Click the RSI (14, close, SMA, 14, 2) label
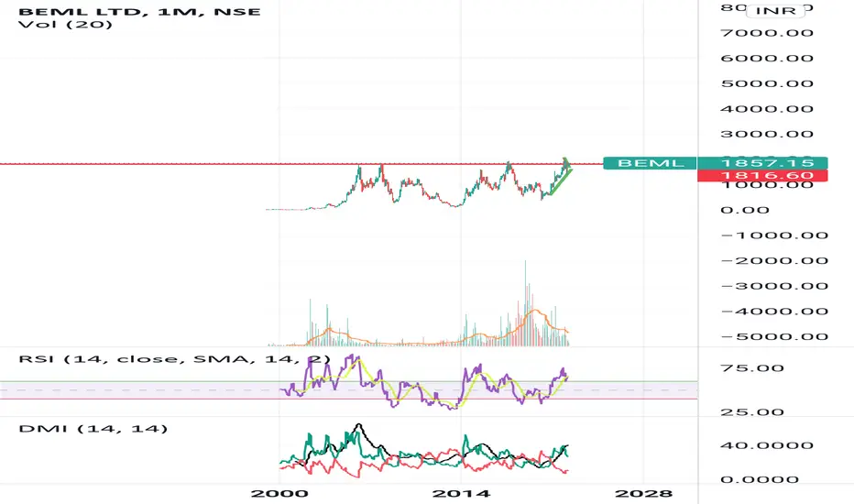 [174, 359]
